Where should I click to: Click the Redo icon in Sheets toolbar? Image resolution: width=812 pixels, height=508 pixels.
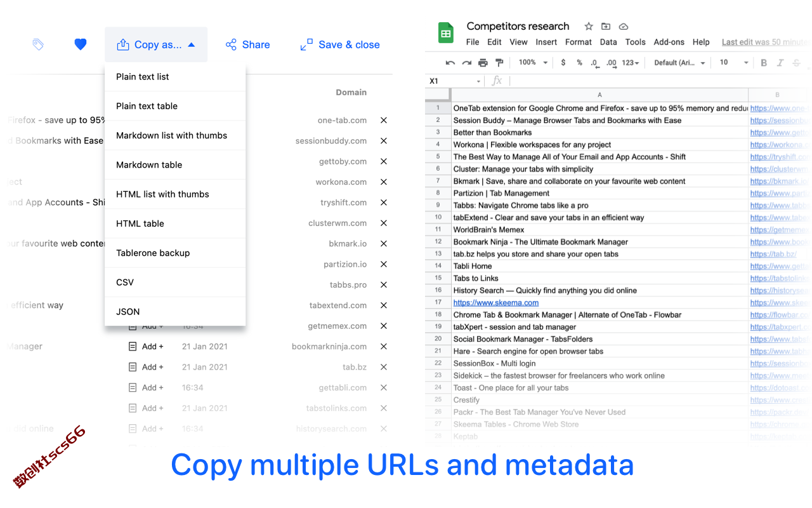point(467,63)
